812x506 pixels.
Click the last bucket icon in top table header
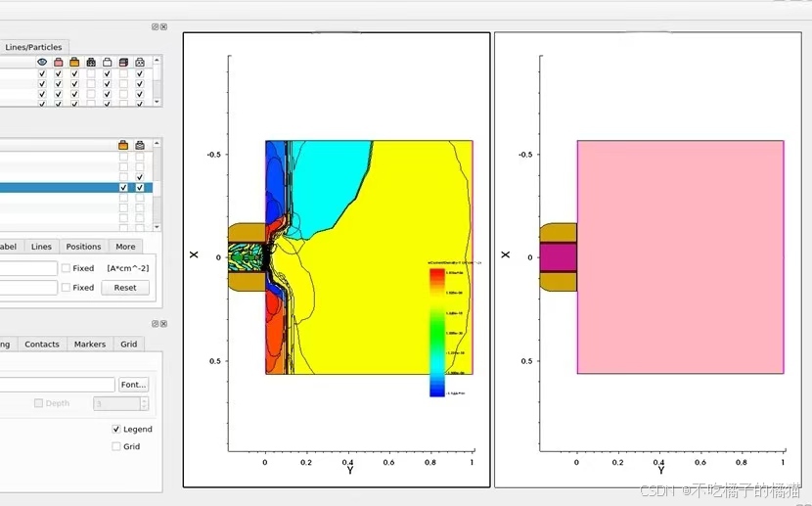click(x=140, y=63)
